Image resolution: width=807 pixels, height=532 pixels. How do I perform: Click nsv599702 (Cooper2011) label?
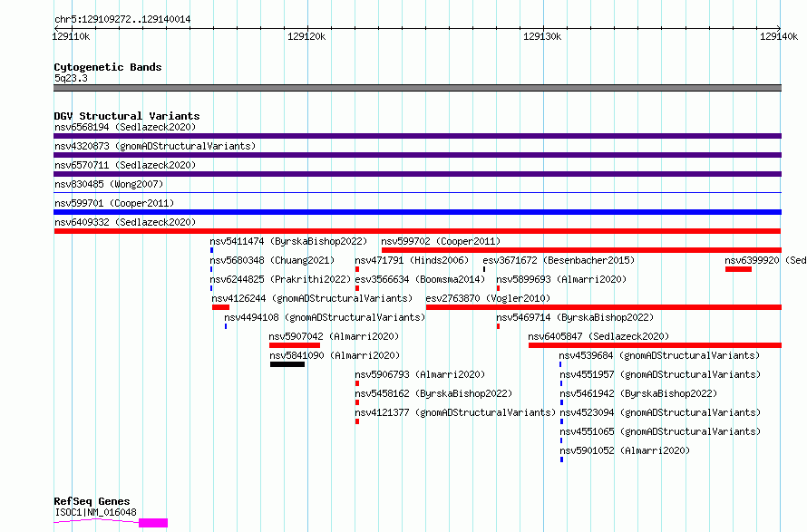pos(441,241)
